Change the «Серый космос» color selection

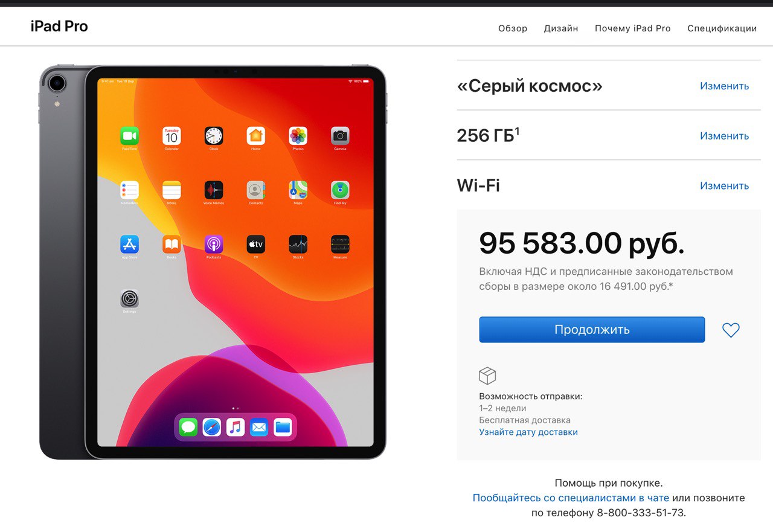coord(724,86)
